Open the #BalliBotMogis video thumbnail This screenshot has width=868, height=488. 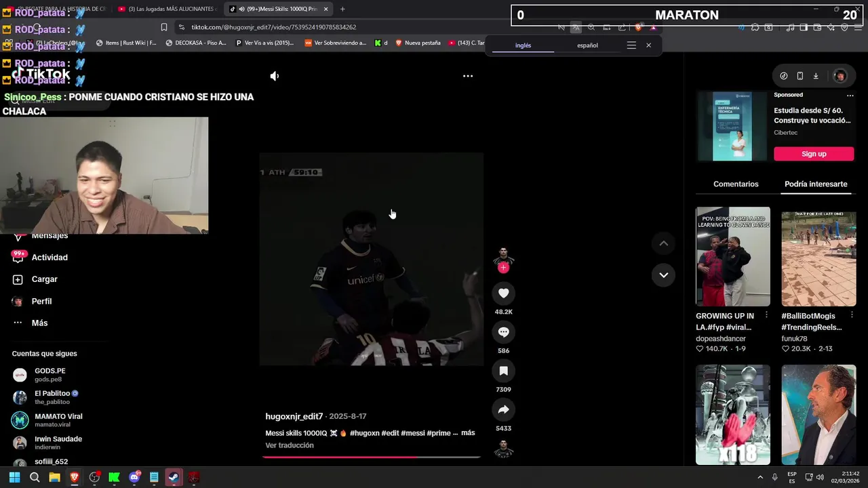(818, 257)
